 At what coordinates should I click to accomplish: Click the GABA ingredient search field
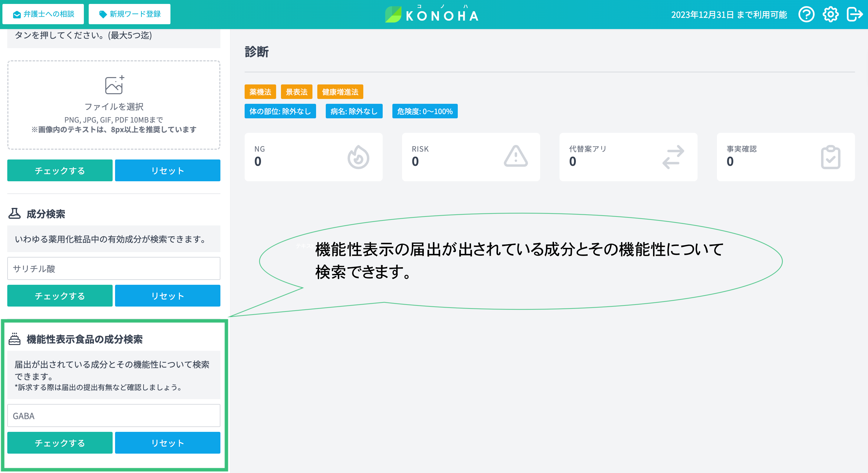[x=114, y=416]
